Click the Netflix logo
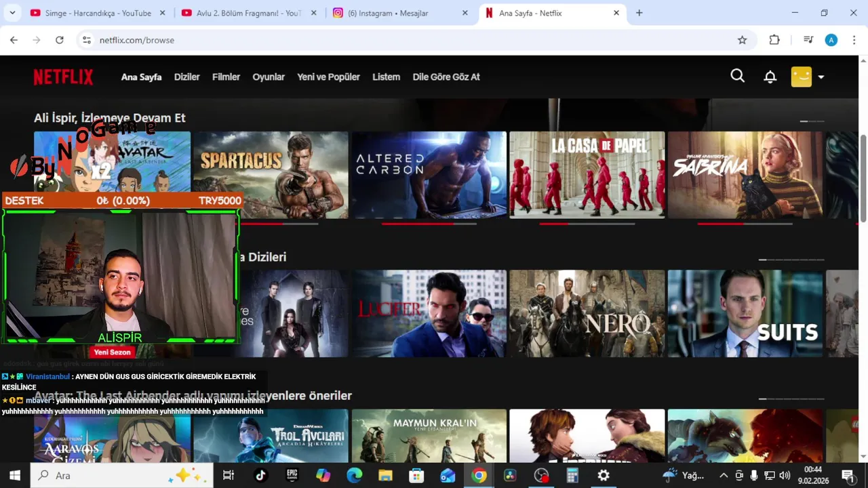This screenshot has width=868, height=488. 63,77
